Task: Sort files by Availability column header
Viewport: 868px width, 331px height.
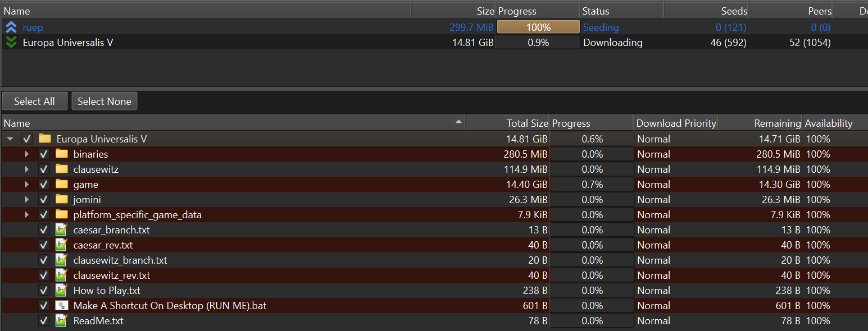Action: (835, 123)
